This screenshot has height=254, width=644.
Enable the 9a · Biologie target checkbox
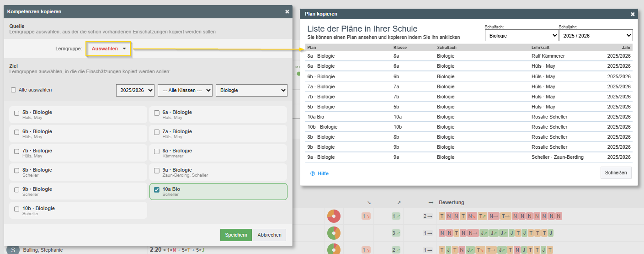[157, 170]
